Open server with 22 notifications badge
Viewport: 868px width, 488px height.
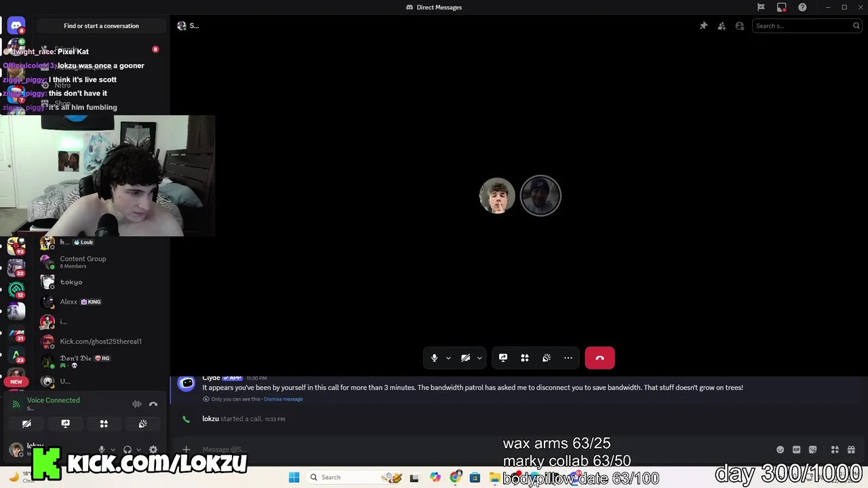tap(16, 267)
